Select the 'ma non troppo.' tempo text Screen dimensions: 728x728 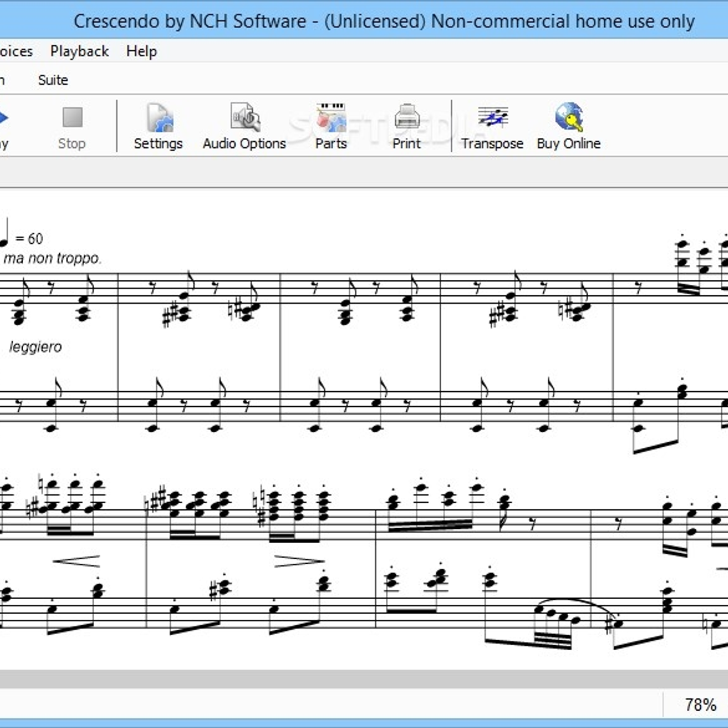52,258
